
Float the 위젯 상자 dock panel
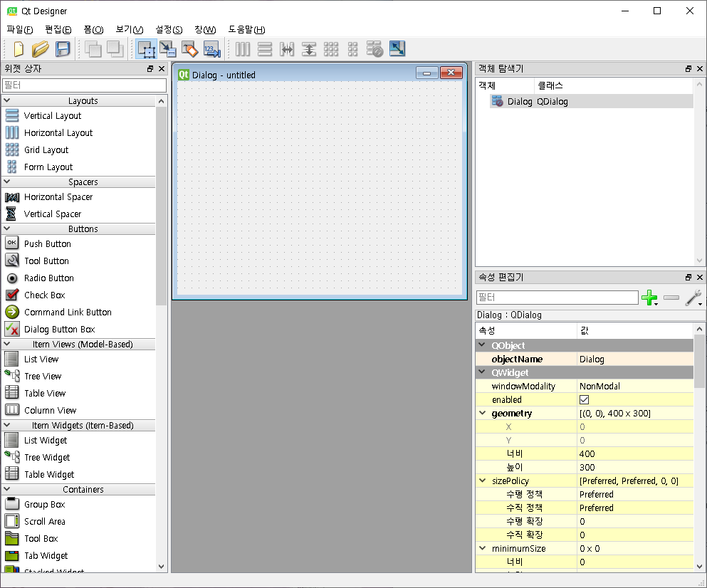tap(150, 68)
